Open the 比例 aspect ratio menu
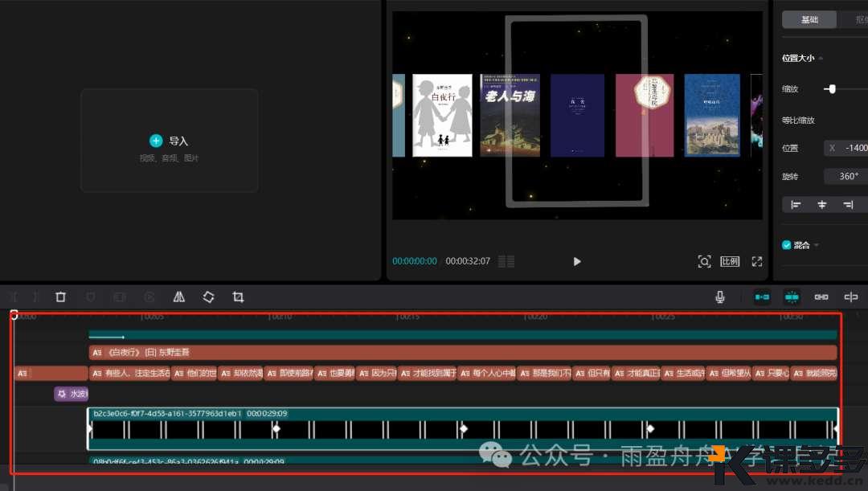 [x=730, y=261]
